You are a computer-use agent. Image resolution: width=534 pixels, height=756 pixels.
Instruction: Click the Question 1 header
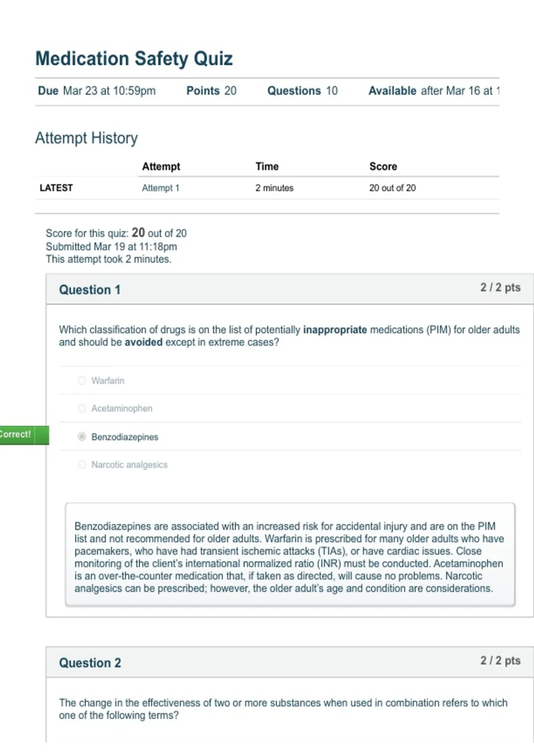pyautogui.click(x=90, y=290)
